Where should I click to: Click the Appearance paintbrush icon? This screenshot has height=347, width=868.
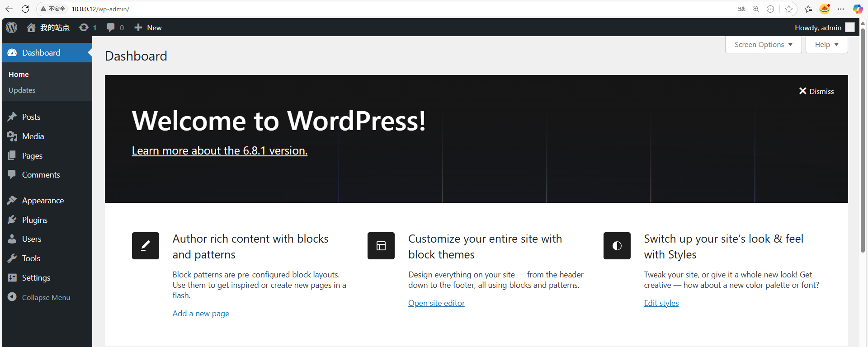(x=12, y=201)
